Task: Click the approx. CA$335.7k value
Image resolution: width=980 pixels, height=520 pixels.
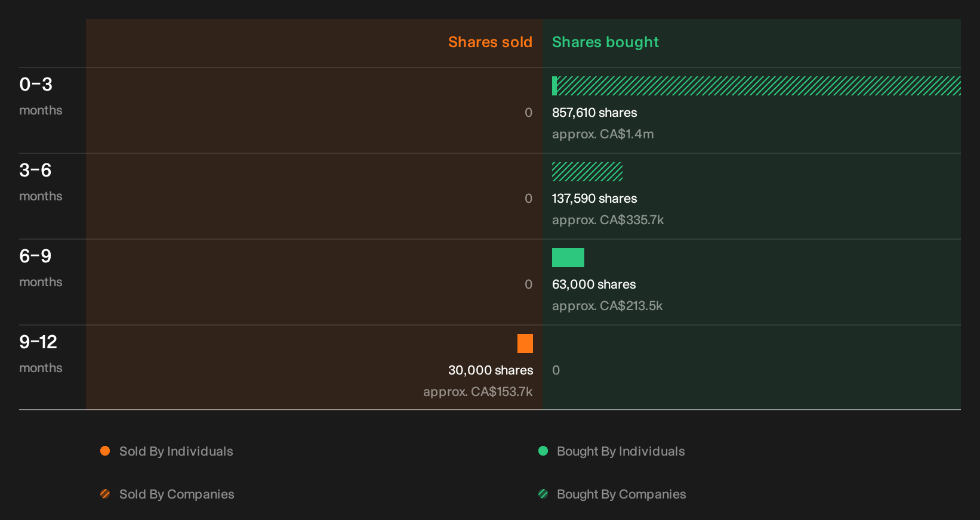Action: pos(608,220)
